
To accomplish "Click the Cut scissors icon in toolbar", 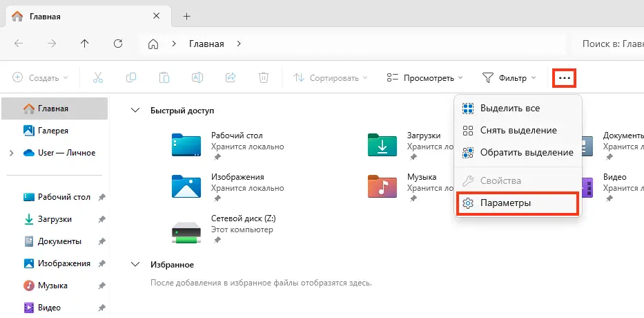I will click(97, 78).
